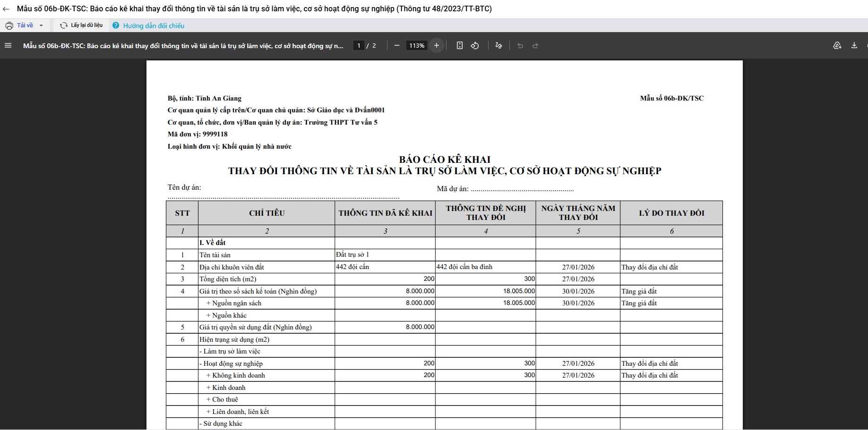
Task: Click the blue help question mark icon
Action: click(116, 25)
